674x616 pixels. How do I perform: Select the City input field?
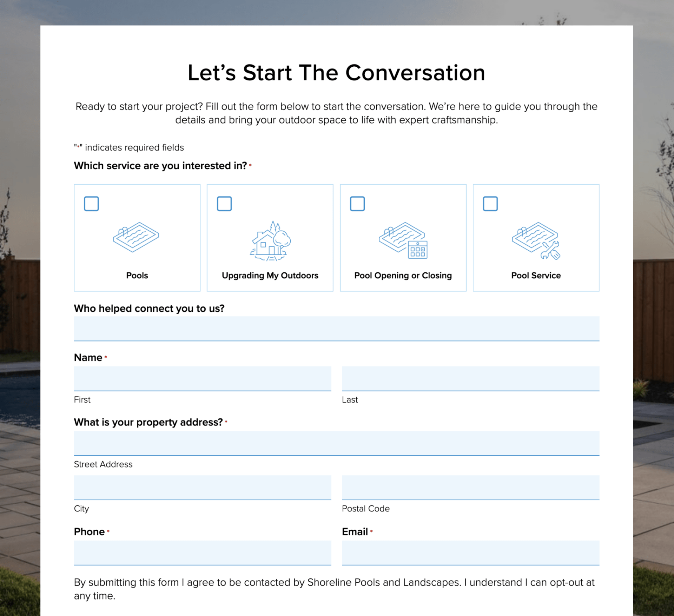[x=202, y=487]
